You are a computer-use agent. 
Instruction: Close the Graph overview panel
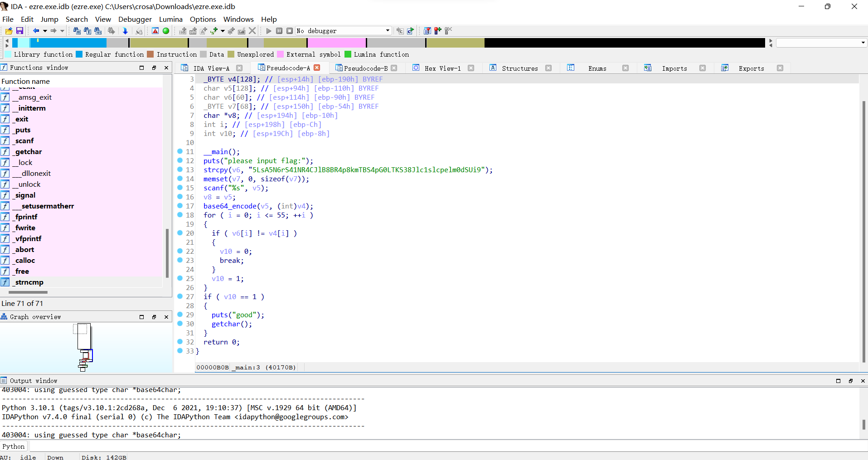click(166, 317)
